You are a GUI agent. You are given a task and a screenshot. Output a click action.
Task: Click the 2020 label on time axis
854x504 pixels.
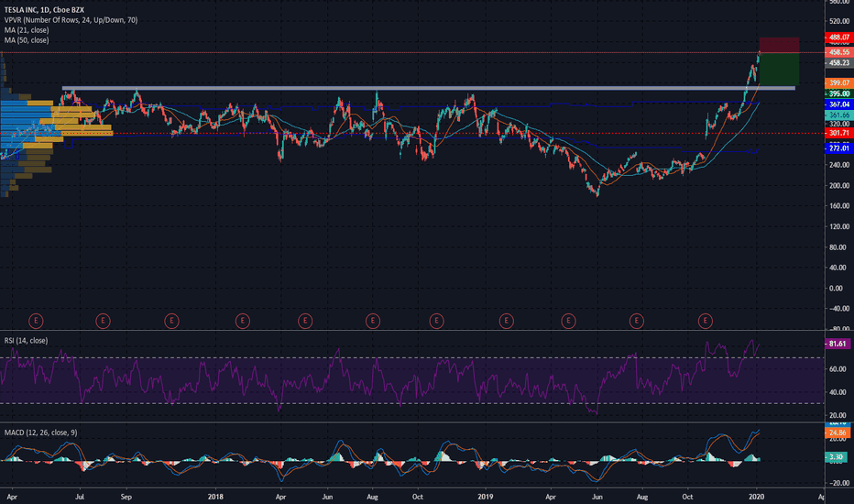point(757,497)
